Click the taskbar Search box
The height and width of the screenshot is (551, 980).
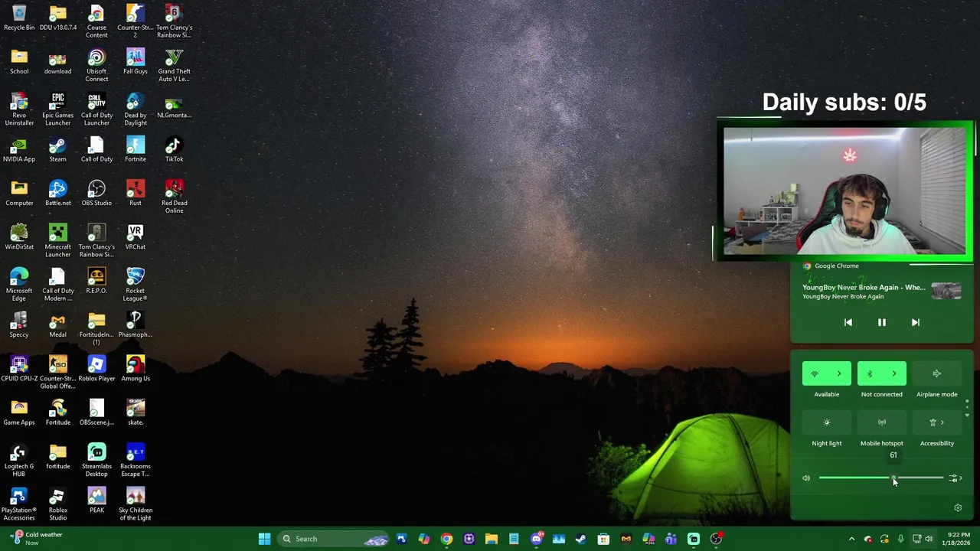click(334, 539)
